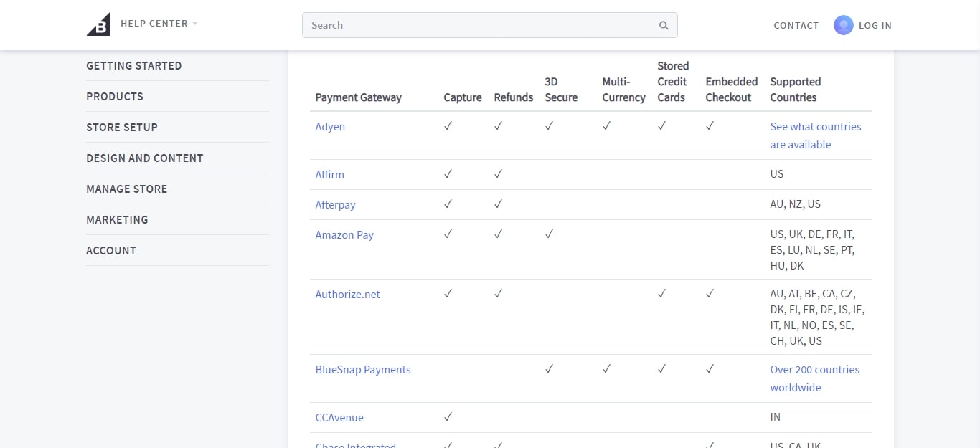The image size is (980, 448).
Task: Open the Manage Store section
Action: [x=127, y=189]
